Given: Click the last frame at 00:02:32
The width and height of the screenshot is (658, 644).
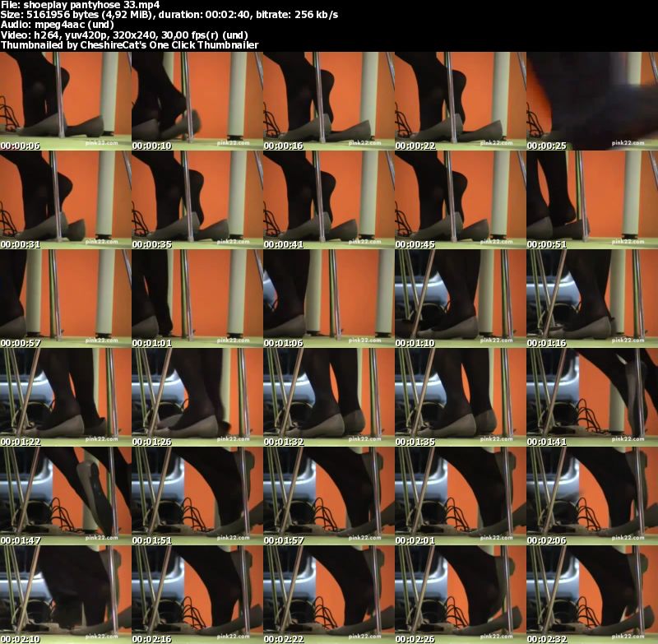Looking at the screenshot, I should (592, 595).
